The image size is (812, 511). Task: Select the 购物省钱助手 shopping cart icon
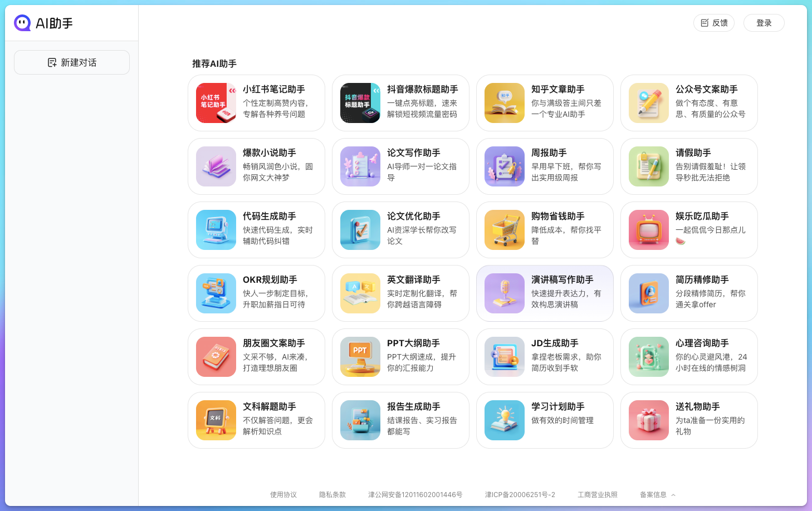tap(504, 230)
